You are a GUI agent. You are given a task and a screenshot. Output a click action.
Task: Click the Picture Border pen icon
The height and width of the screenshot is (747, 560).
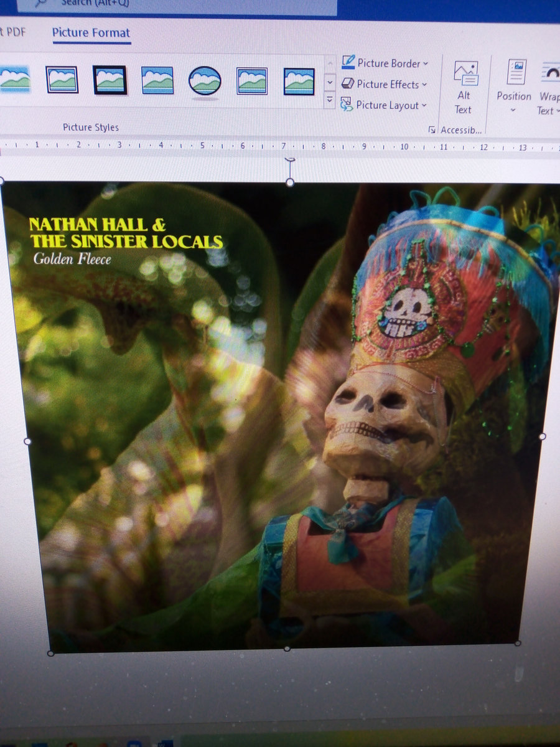point(348,63)
